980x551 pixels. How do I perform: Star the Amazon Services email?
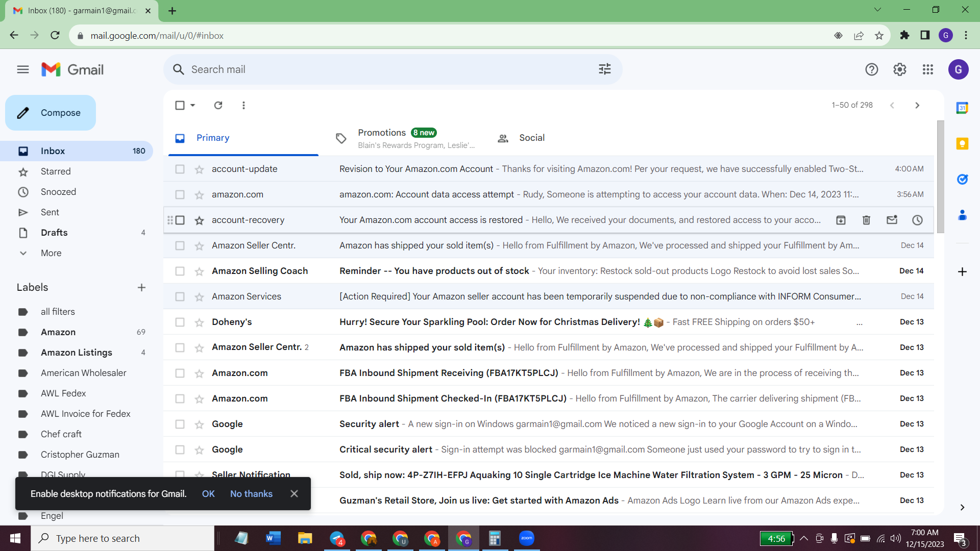pyautogui.click(x=199, y=297)
